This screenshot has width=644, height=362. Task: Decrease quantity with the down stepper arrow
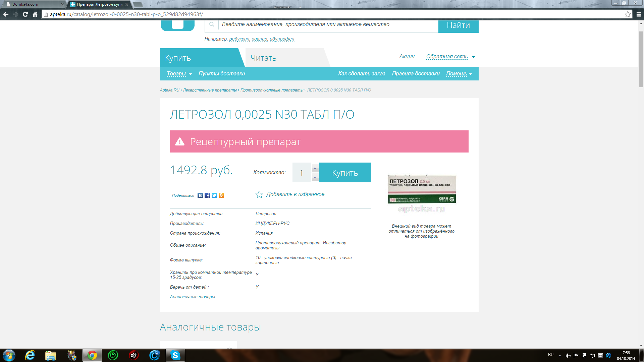tap(315, 177)
